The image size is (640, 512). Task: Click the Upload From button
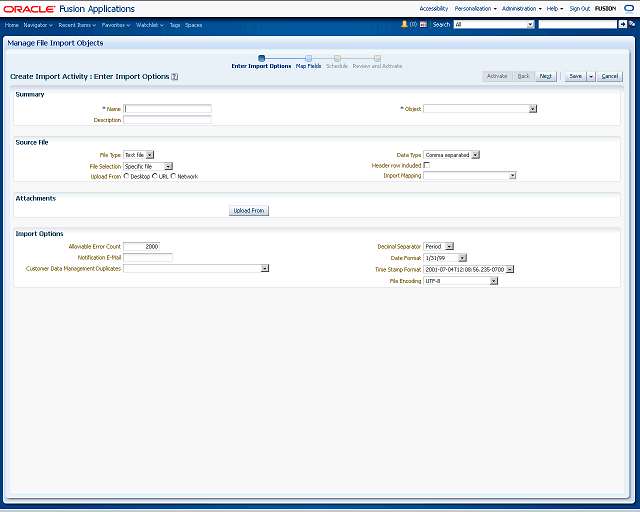(249, 211)
